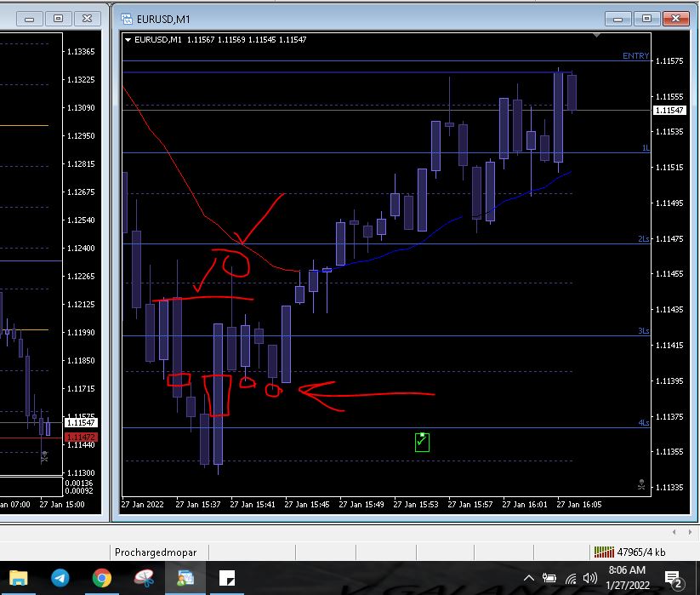The height and width of the screenshot is (595, 700).
Task: Close the EURUSD,M1 chart window
Action: [676, 19]
